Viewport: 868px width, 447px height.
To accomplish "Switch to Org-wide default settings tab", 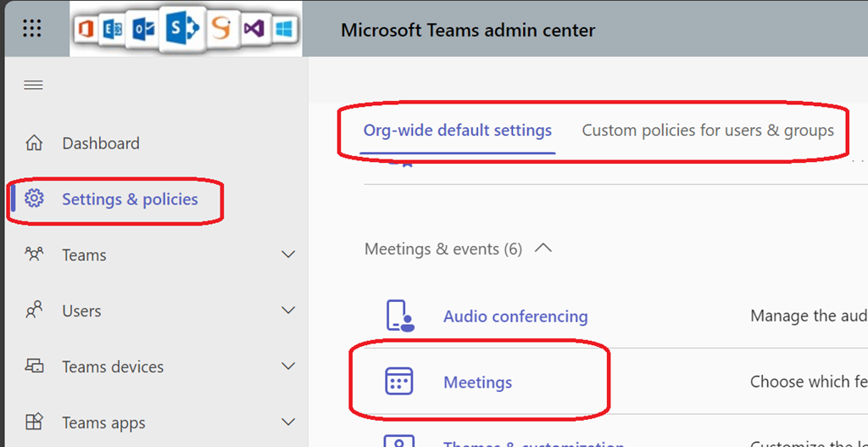I will click(x=458, y=131).
